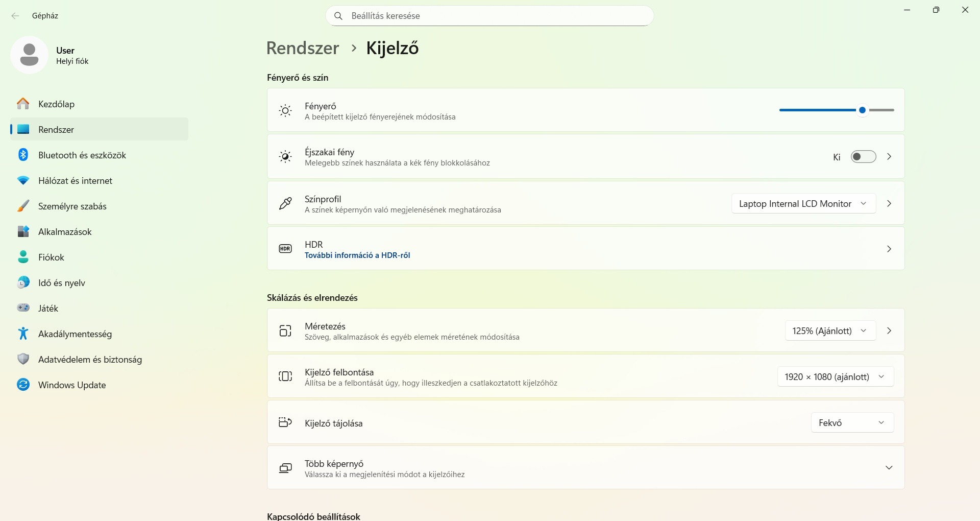Expand the Több képernyő section
Viewport: 980px width, 521px height.
[889, 468]
